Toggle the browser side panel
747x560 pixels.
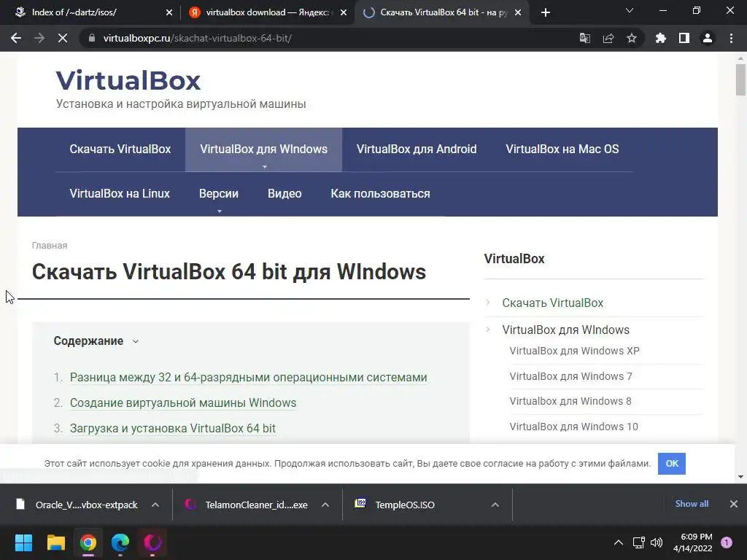[684, 38]
